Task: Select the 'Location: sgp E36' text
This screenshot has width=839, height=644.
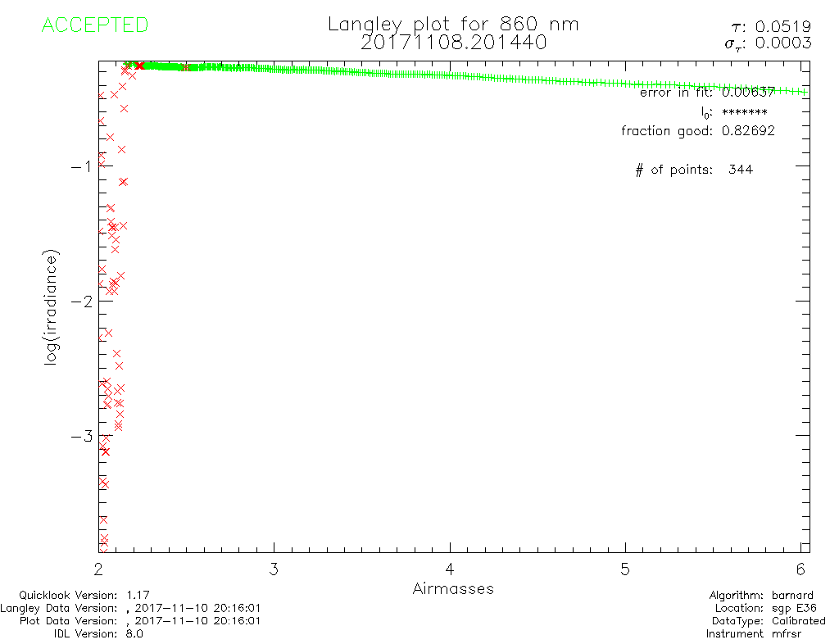Action: tap(764, 608)
